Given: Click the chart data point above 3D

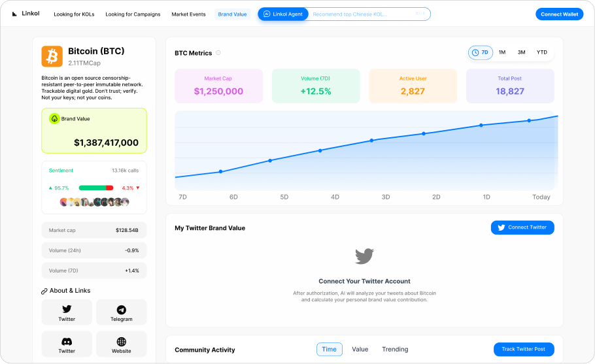Looking at the screenshot, I should 372,141.
